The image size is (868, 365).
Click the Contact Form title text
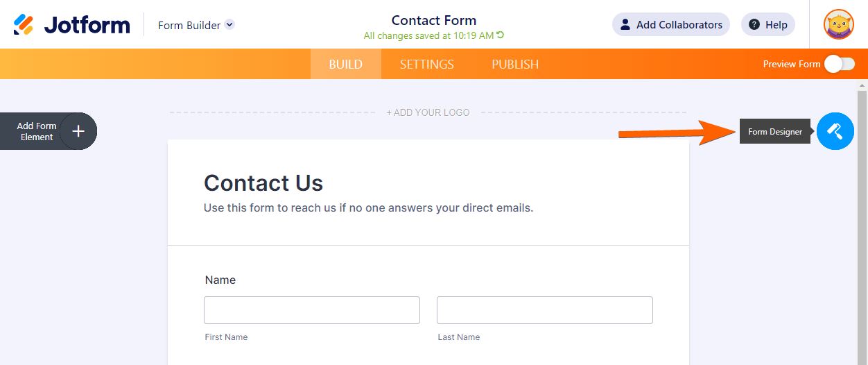pyautogui.click(x=434, y=20)
